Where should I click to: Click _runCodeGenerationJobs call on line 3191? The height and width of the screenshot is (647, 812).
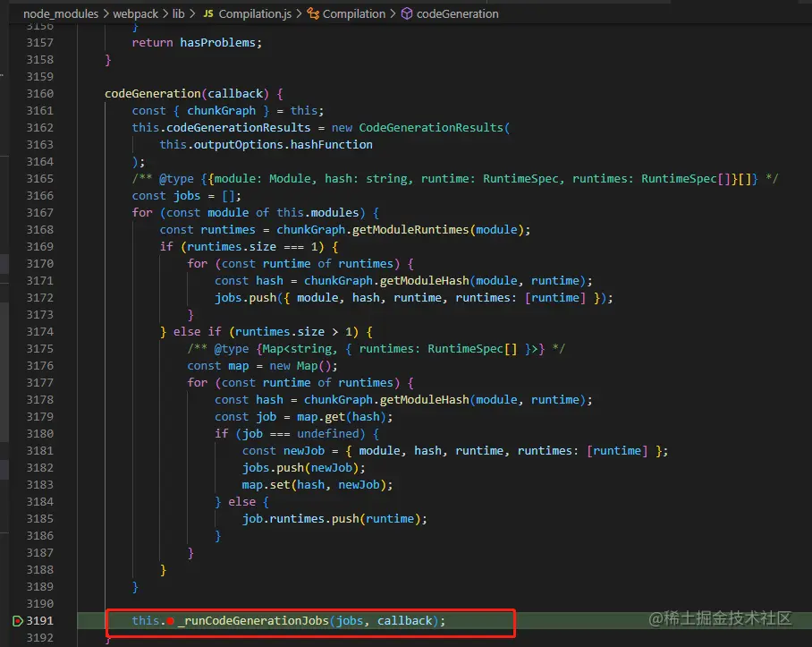[254, 620]
